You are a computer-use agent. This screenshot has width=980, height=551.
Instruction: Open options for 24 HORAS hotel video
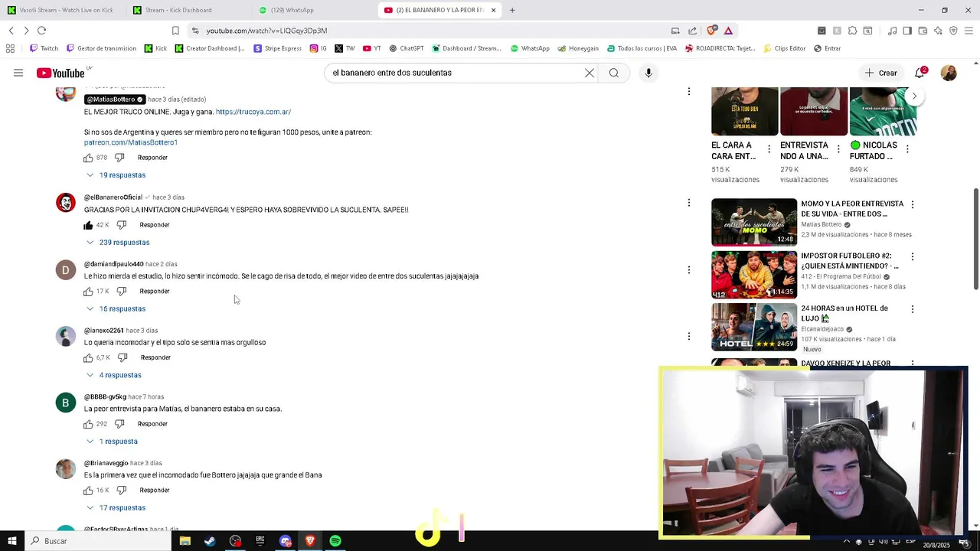[x=912, y=309]
